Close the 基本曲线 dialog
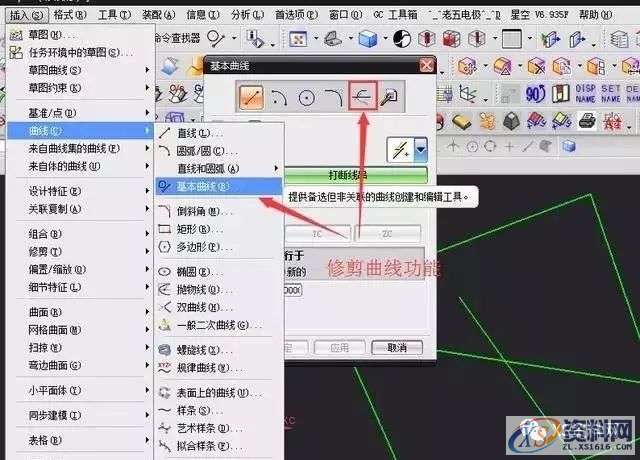The image size is (640, 460). [427, 65]
